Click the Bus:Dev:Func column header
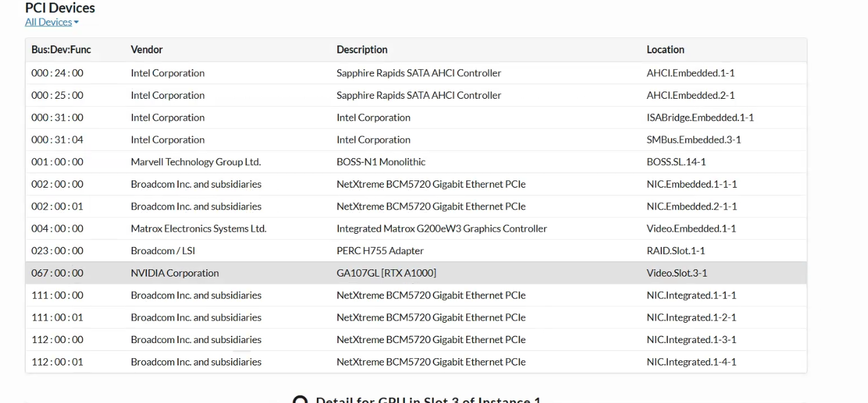Viewport: 868px width, 403px height. 61,50
